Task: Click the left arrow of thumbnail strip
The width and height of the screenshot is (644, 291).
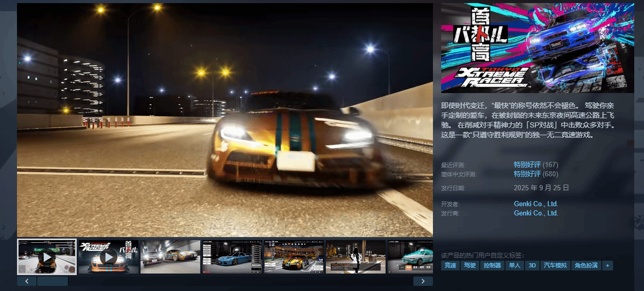Action: click(27, 281)
